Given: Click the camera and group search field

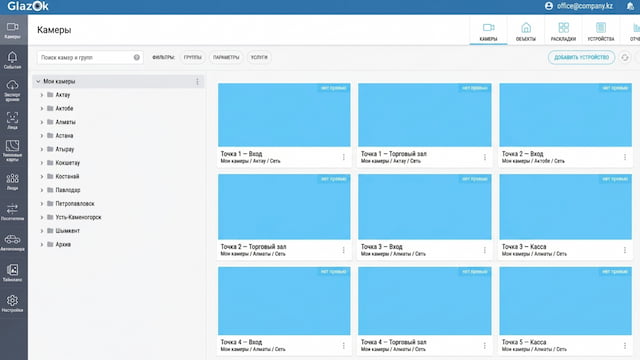Looking at the screenshot, I should 90,58.
